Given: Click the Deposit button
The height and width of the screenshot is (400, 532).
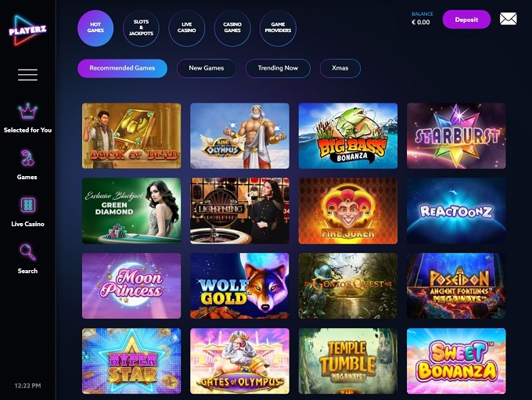Looking at the screenshot, I should (x=466, y=20).
